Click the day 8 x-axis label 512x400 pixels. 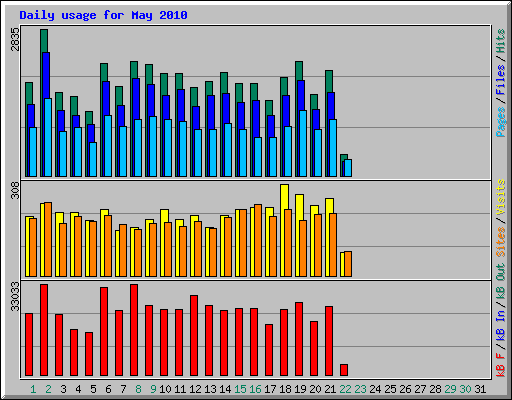pos(138,389)
